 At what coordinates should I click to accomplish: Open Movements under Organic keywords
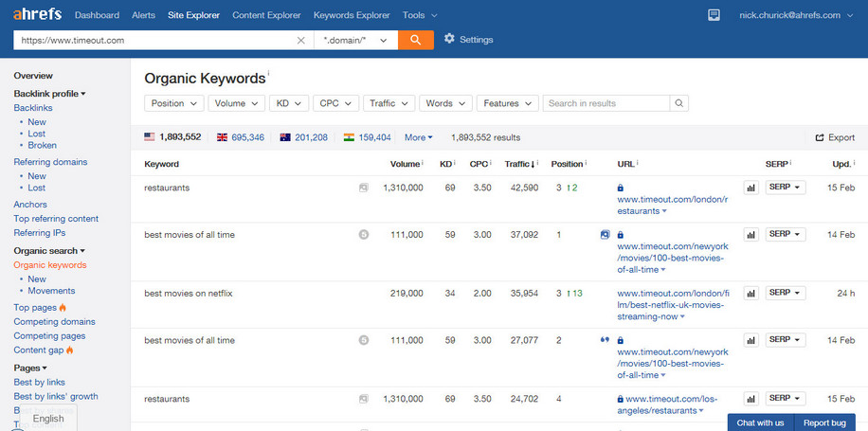51,291
